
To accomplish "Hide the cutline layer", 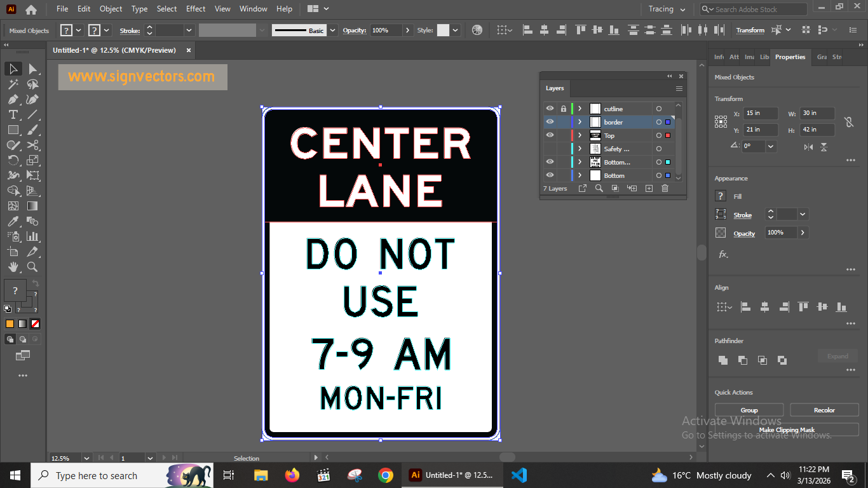I will (x=550, y=109).
